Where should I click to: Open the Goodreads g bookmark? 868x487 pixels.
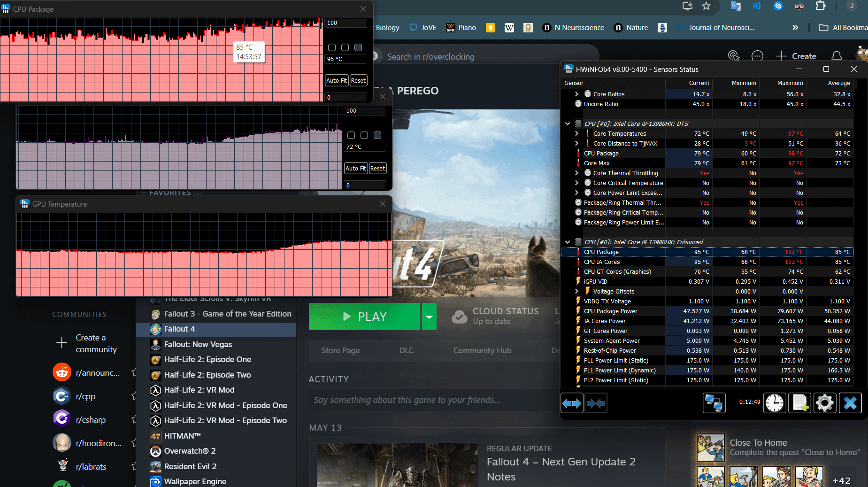(x=528, y=28)
